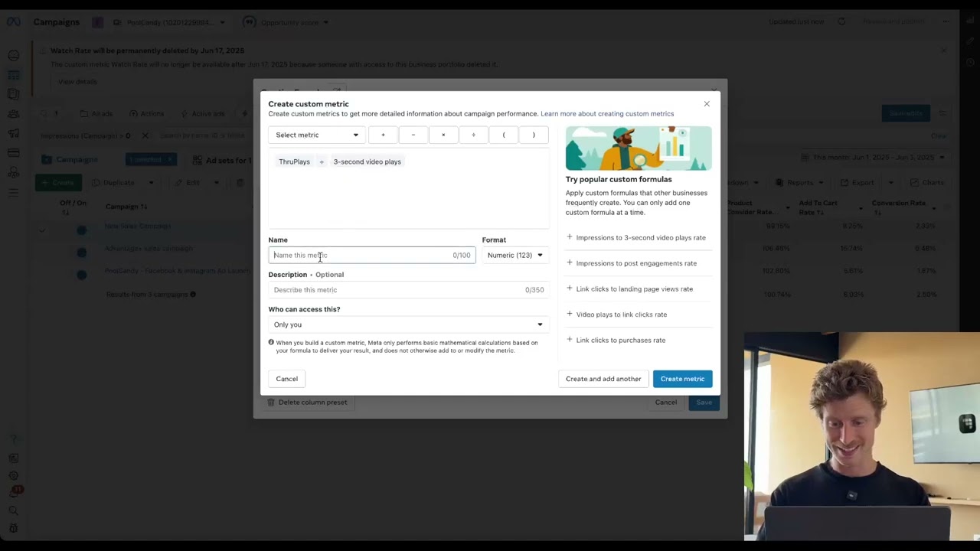Add Impressions to 3-second video plays rate formula
The height and width of the screenshot is (551, 980).
[640, 238]
